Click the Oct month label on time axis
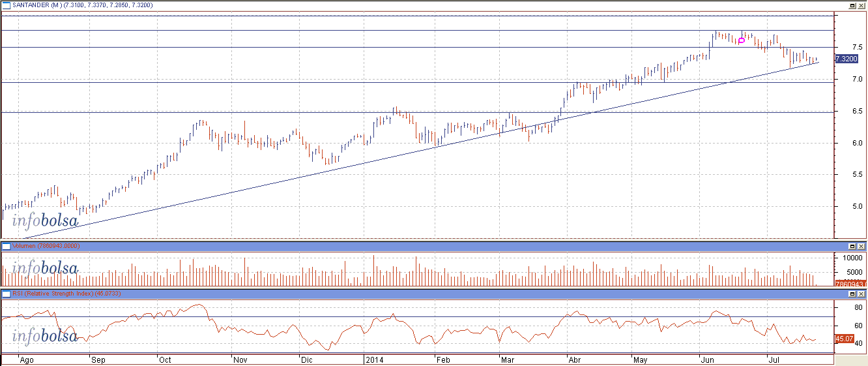The height and width of the screenshot is (366, 868). 164,359
